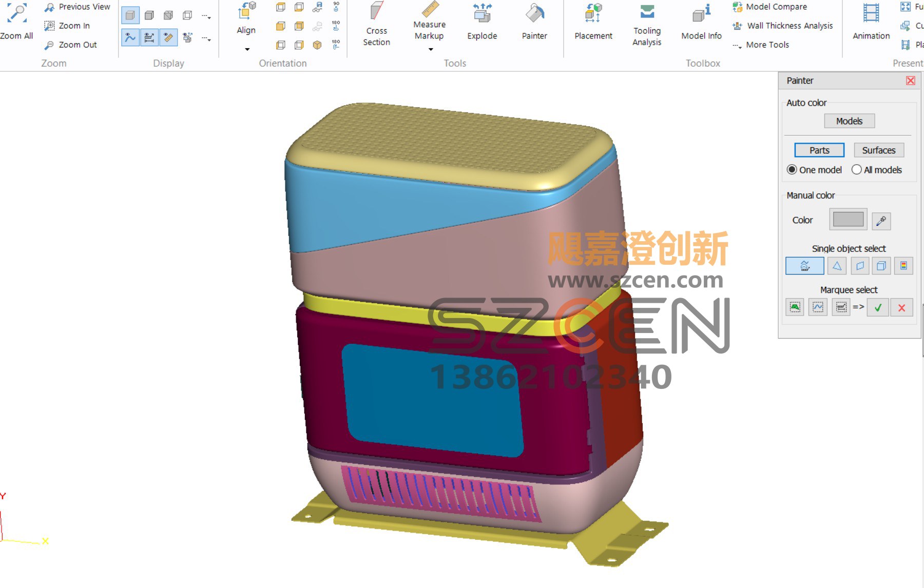Image resolution: width=924 pixels, height=588 pixels.
Task: Select the solid body select mode
Action: [881, 266]
